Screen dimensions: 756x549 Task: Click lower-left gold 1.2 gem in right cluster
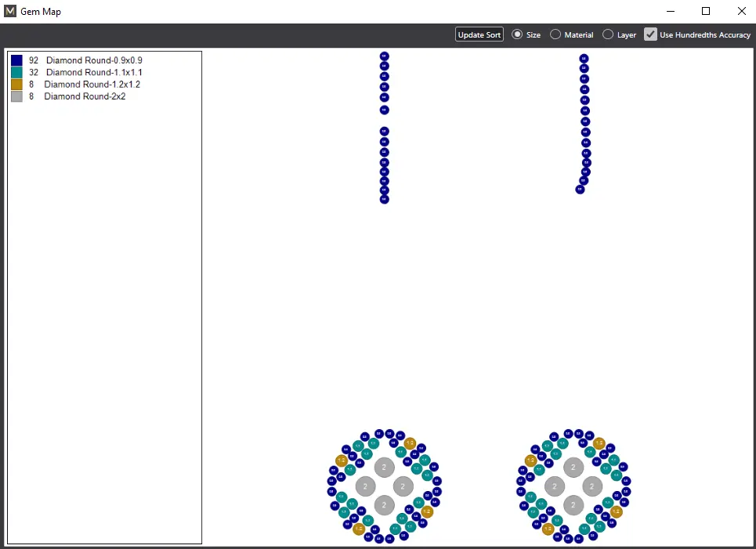click(x=548, y=529)
